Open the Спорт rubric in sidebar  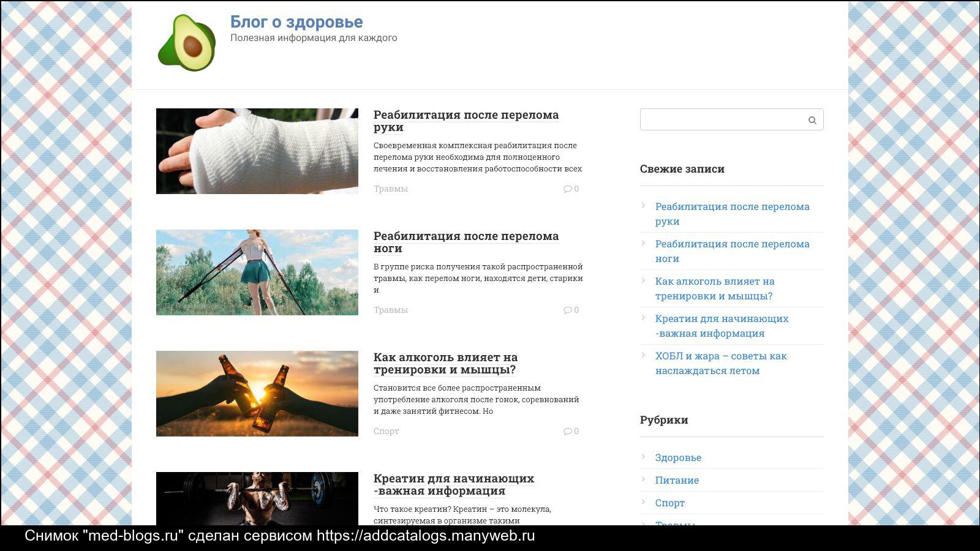click(x=670, y=503)
